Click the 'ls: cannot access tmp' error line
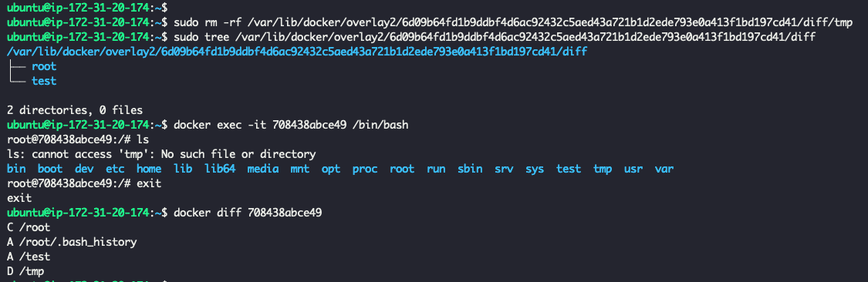This screenshot has height=282, width=868. [x=162, y=154]
